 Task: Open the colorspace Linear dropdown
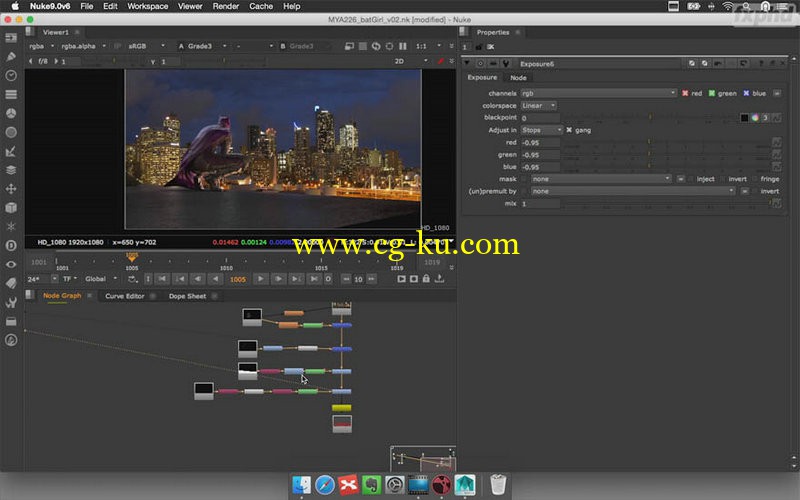pos(539,106)
